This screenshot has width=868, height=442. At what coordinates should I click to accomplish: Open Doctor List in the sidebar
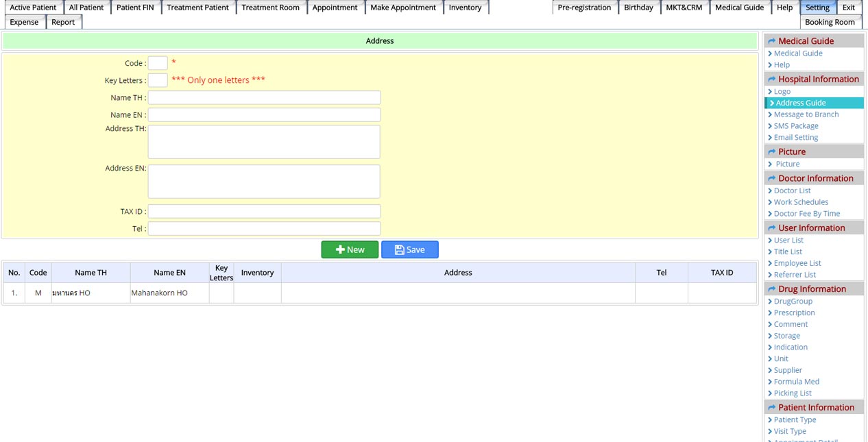pos(792,191)
